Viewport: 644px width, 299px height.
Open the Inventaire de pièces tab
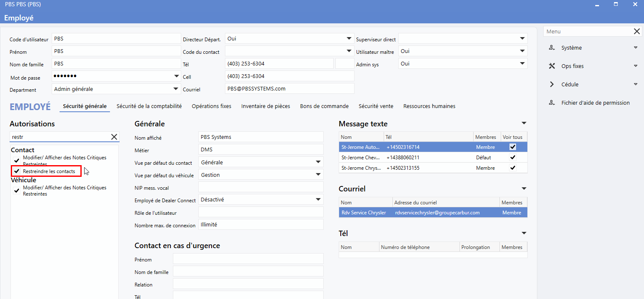265,106
